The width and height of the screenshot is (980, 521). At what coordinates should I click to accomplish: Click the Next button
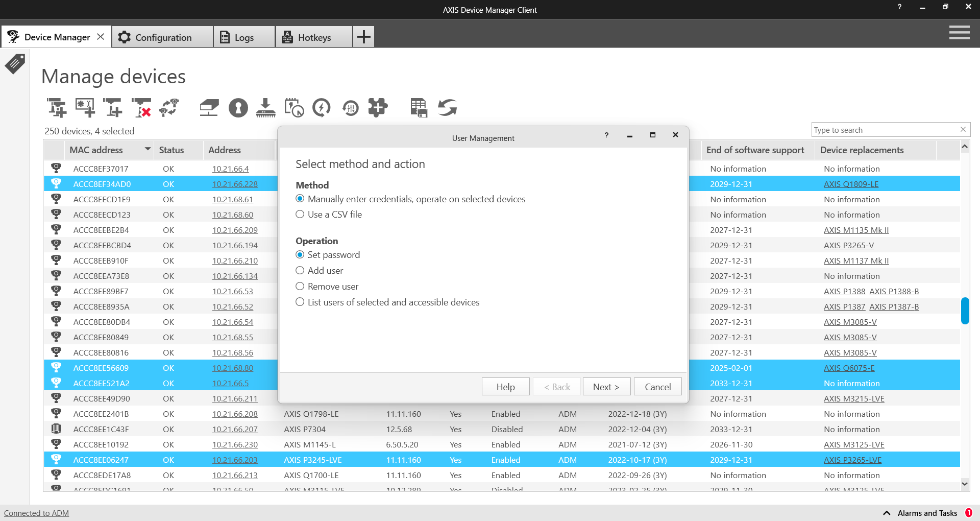(606, 387)
